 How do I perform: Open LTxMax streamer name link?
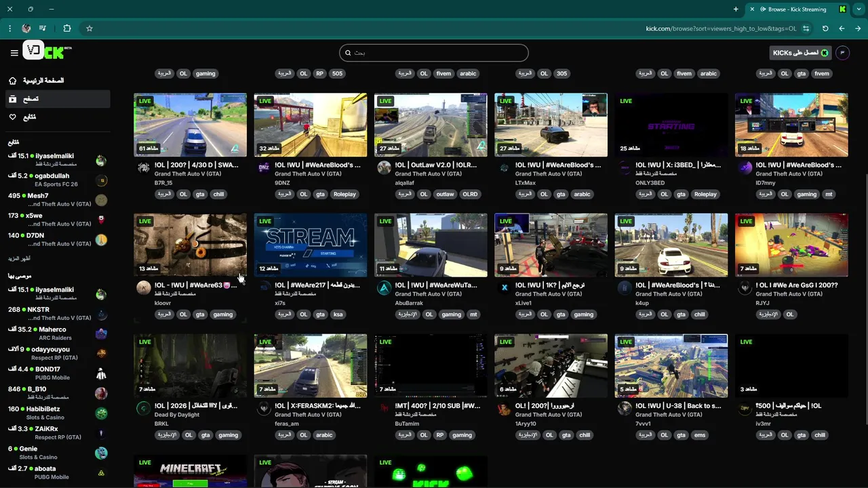click(x=526, y=183)
